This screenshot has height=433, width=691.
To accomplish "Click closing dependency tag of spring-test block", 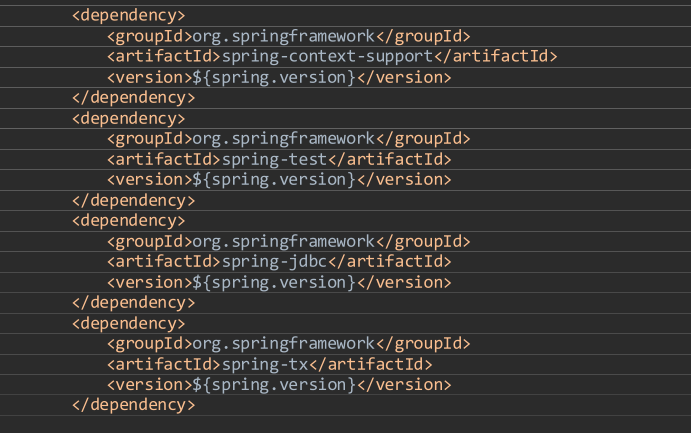I will (134, 200).
